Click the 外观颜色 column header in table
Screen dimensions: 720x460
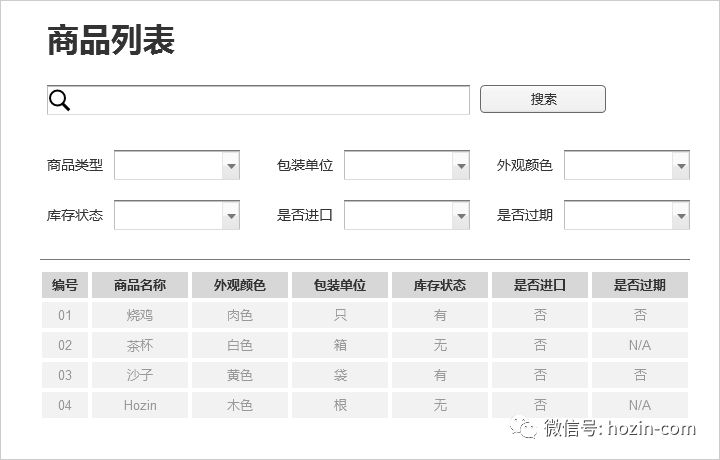pos(240,285)
